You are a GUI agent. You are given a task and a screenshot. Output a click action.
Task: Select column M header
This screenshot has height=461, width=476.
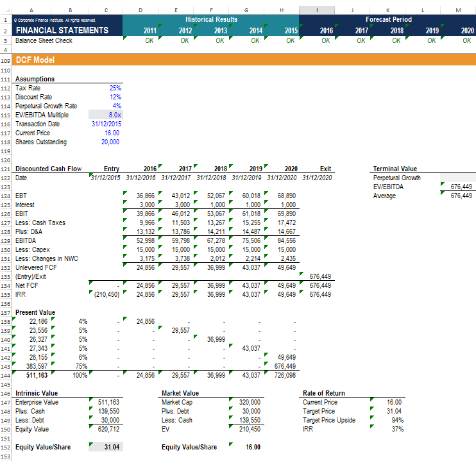click(x=458, y=10)
